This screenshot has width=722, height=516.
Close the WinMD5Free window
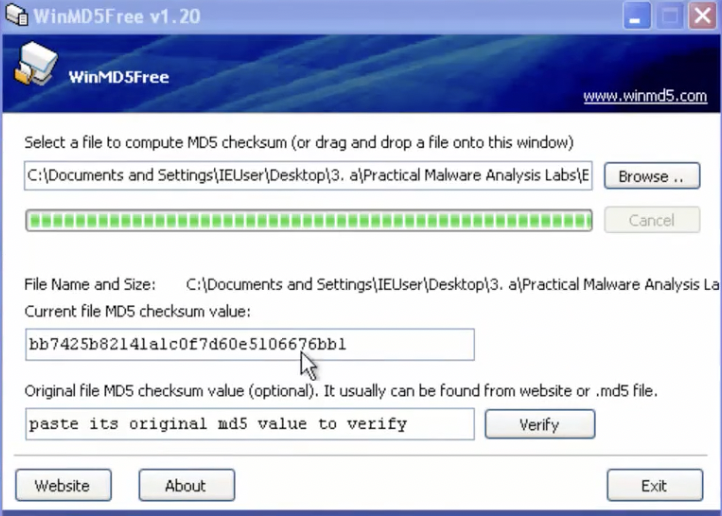702,16
